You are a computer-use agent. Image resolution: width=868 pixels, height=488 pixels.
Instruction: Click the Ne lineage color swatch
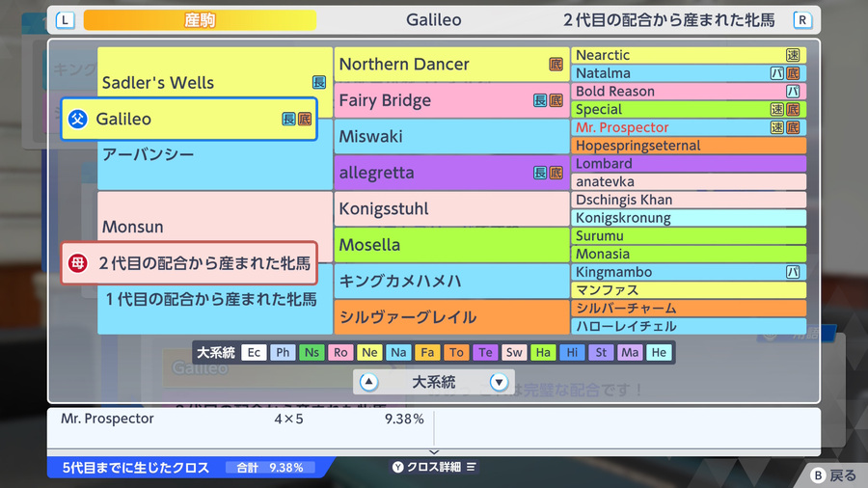point(369,352)
